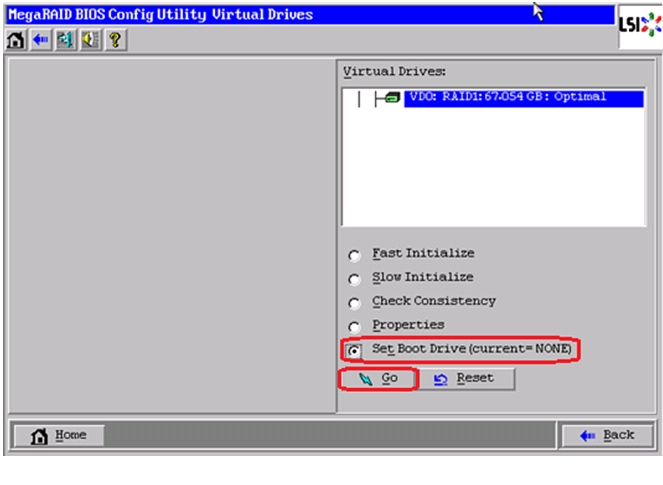Click the blue back arrow toolbar icon

(x=41, y=40)
